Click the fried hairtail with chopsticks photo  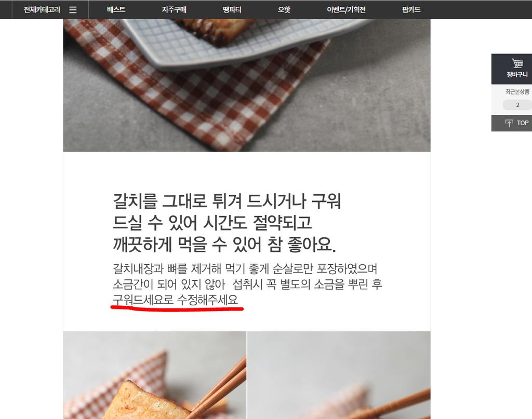pyautogui.click(x=155, y=375)
